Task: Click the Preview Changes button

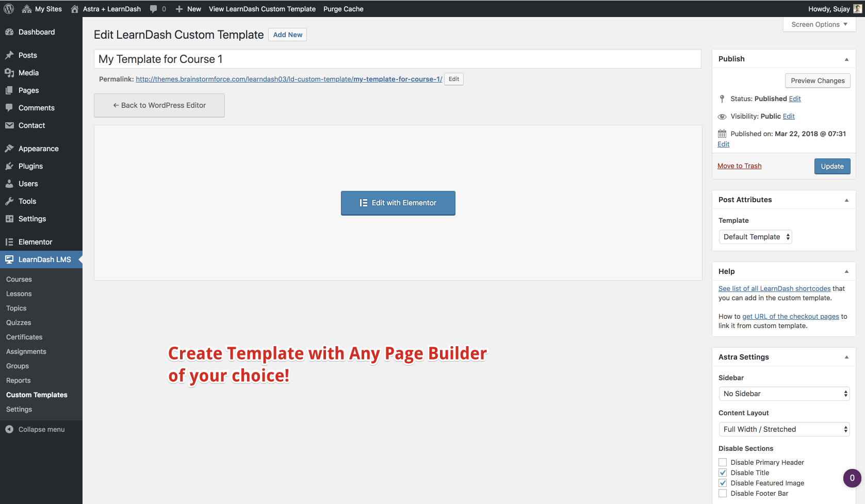Action: [x=818, y=80]
